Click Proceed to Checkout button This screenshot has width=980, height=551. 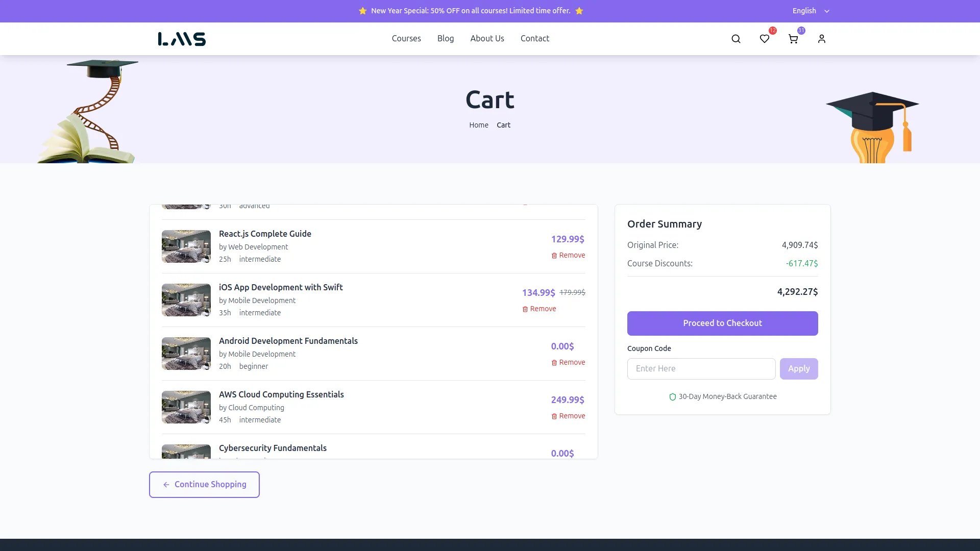(x=722, y=323)
